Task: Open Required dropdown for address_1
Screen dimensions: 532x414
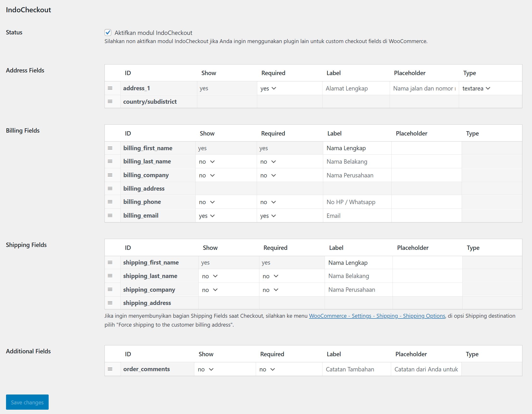Action: [x=268, y=88]
